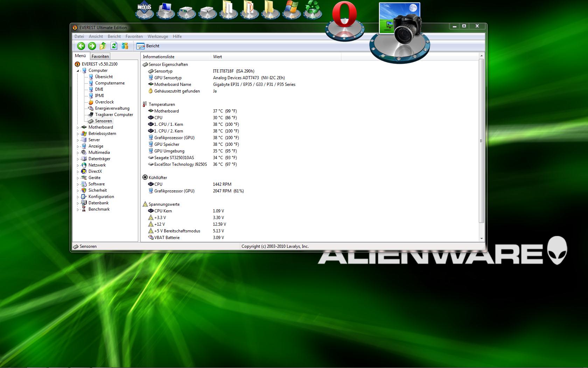Screen dimensions: 588x368
Task: Select the Motherboard Name row
Action: (x=309, y=84)
